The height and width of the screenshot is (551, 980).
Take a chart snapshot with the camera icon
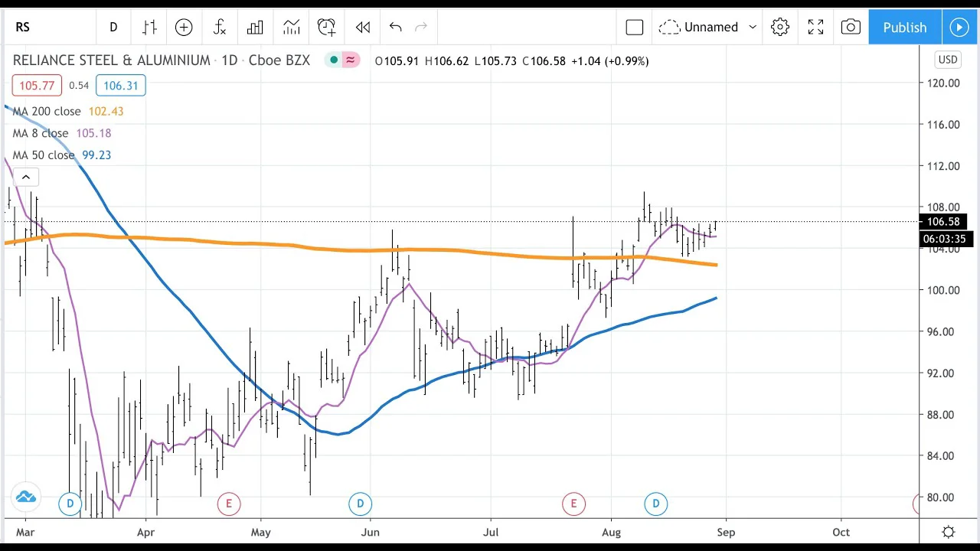coord(851,28)
